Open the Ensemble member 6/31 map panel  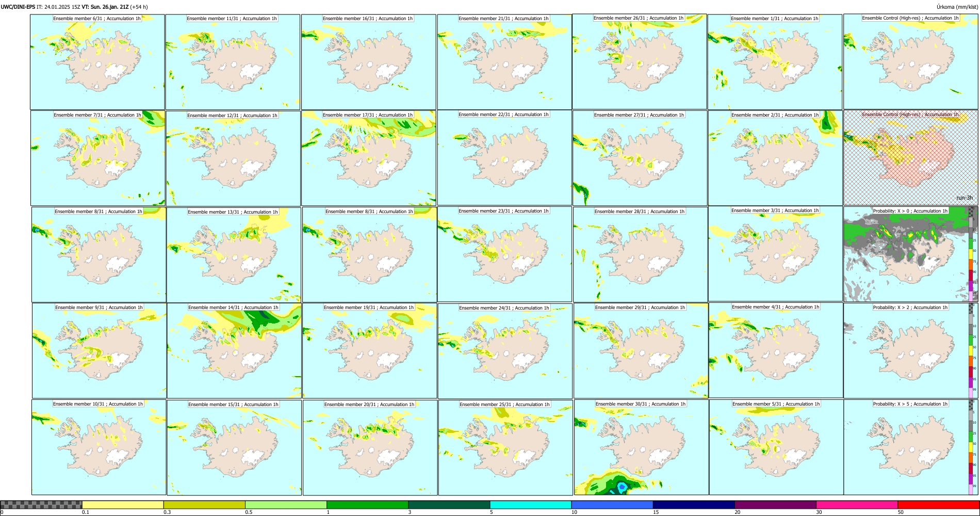tap(97, 62)
